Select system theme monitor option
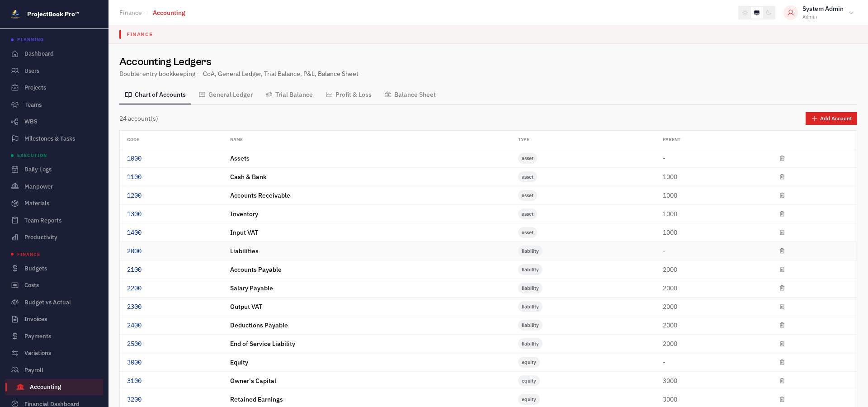This screenshot has width=868, height=407. 757,13
